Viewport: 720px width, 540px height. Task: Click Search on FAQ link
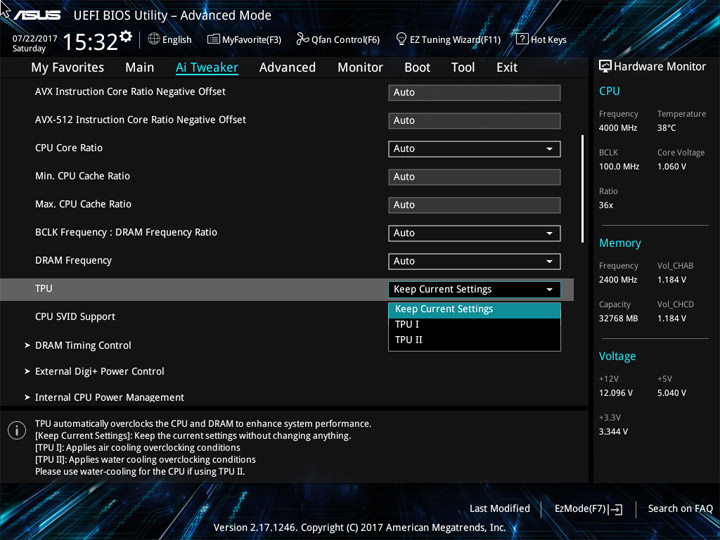[x=680, y=509]
